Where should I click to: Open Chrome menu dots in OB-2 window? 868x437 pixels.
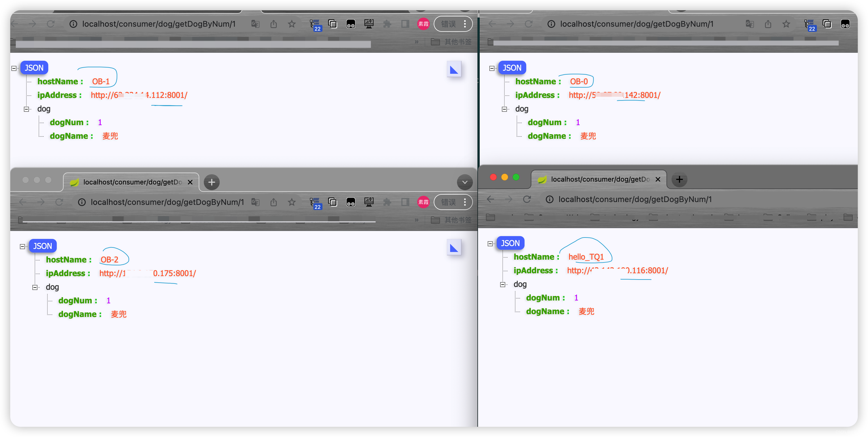pos(465,202)
